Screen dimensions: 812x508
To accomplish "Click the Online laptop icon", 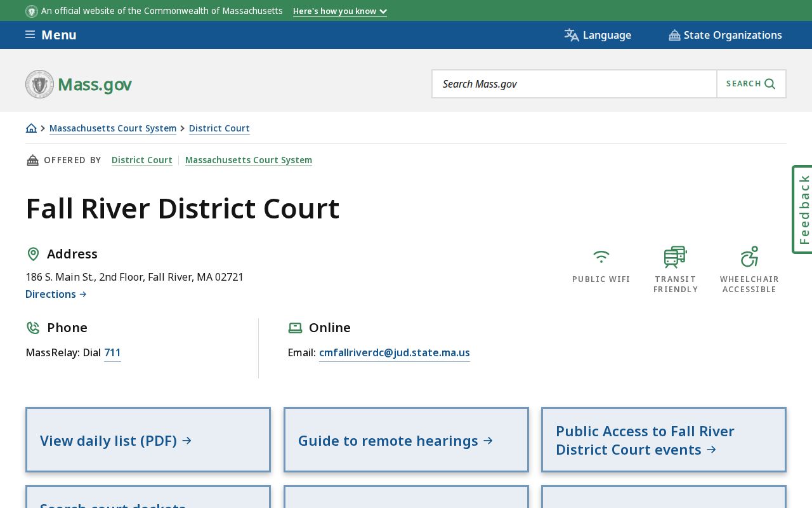I will pos(295,328).
